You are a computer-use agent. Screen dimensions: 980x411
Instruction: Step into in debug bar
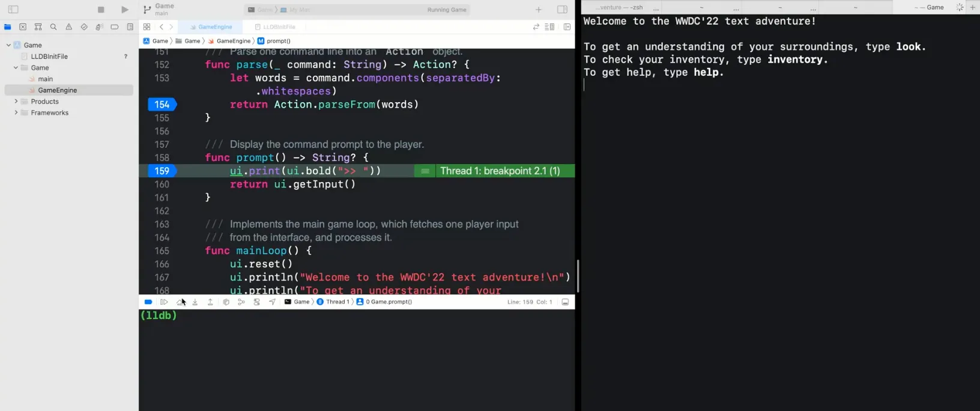click(x=195, y=302)
